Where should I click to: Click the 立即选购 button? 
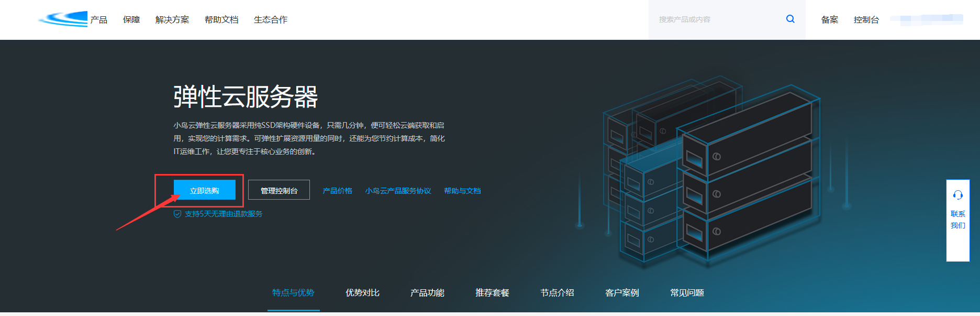tap(205, 190)
